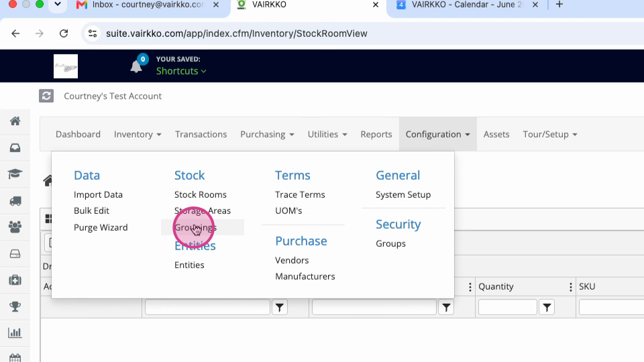644x362 pixels.
Task: Open a new browser tab
Action: (x=559, y=5)
